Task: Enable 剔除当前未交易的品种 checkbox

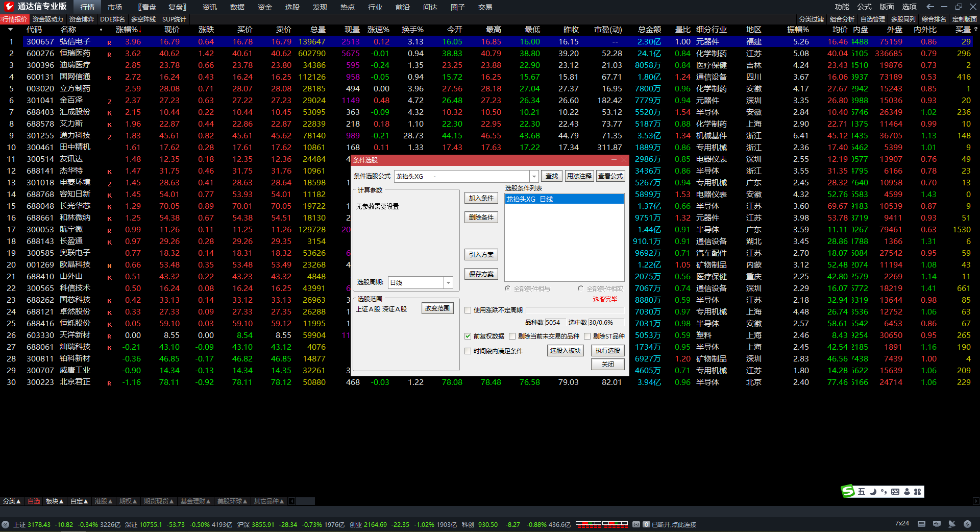Action: pos(512,336)
